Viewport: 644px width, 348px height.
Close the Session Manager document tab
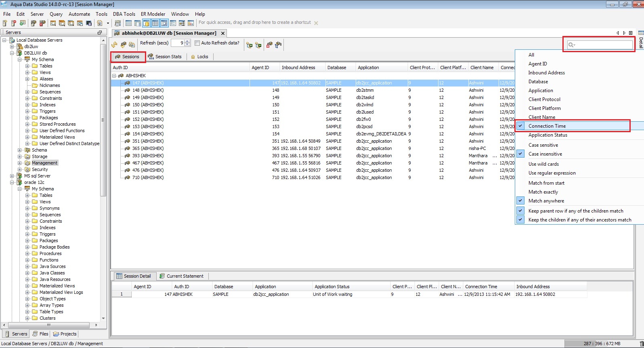[x=222, y=33]
